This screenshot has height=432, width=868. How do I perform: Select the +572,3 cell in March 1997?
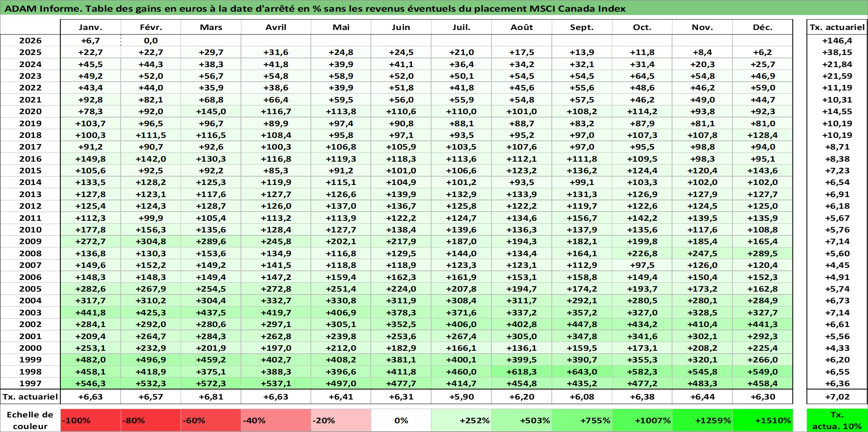coord(211,383)
